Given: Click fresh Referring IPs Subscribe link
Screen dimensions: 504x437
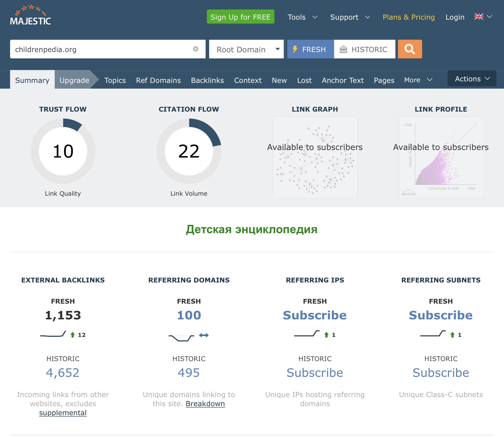Looking at the screenshot, I should click(x=315, y=315).
